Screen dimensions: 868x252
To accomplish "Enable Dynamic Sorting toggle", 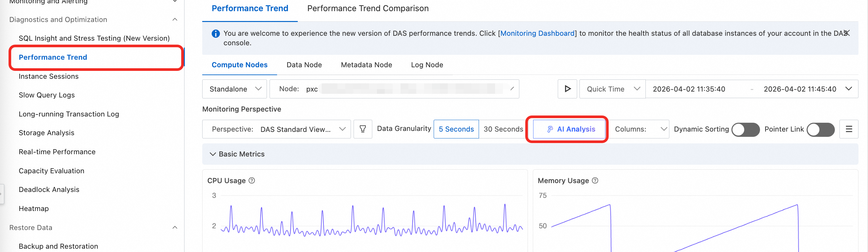I will pos(745,129).
